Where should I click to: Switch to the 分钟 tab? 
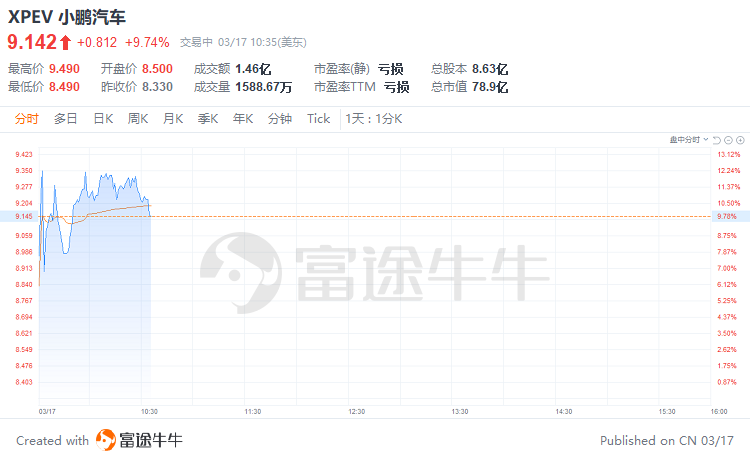(280, 119)
